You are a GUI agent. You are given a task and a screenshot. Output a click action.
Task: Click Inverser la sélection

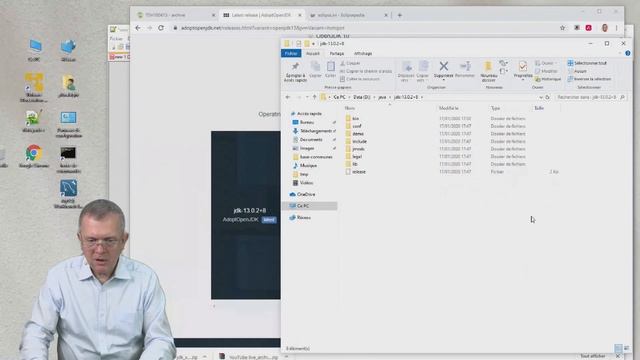(589, 79)
